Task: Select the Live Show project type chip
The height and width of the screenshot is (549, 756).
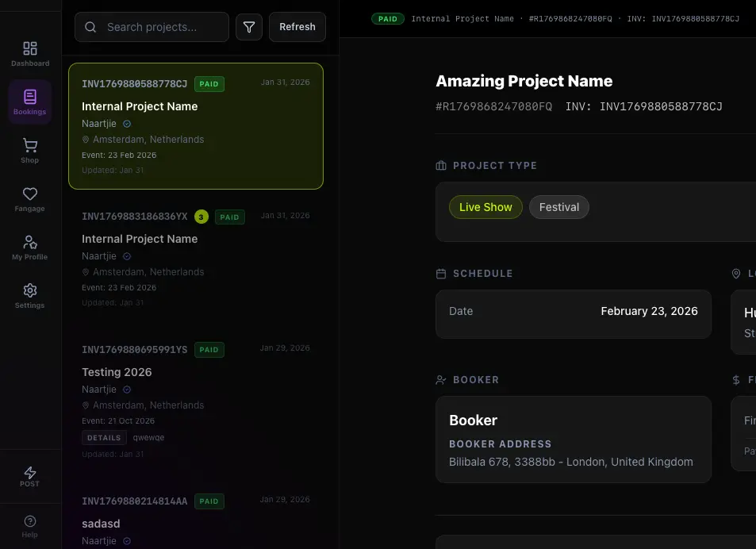Action: (x=485, y=207)
